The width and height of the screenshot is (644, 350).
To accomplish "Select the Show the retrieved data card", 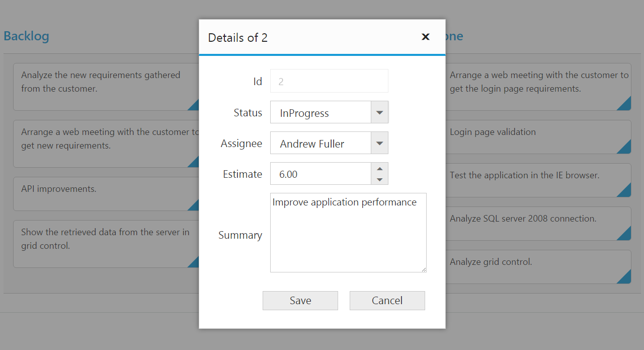I will 101,243.
